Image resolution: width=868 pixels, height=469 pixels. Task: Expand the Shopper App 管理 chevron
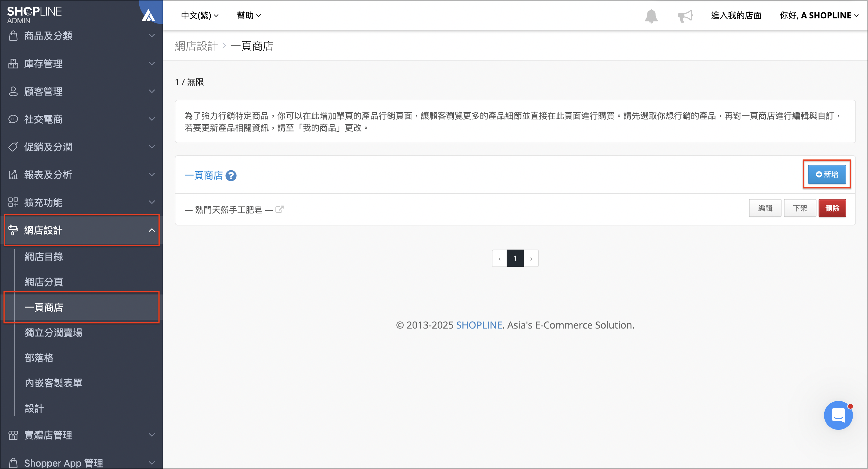[152, 463]
